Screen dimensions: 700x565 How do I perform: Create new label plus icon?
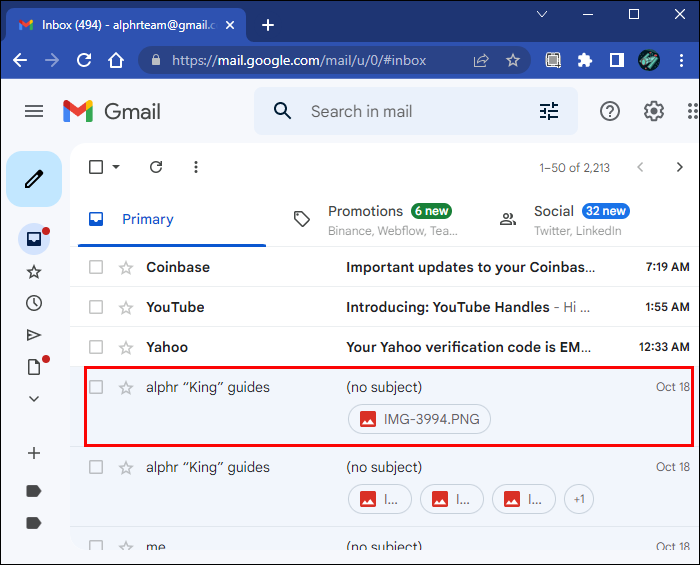pos(34,453)
